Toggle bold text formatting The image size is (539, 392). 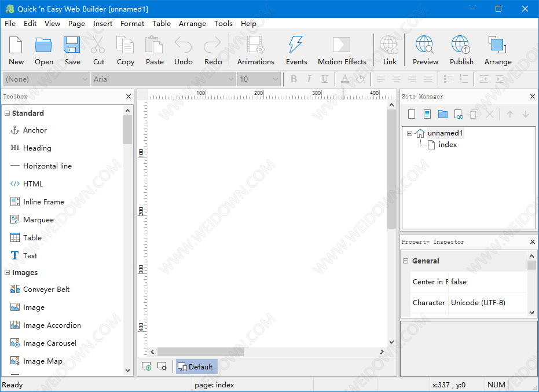click(x=294, y=79)
